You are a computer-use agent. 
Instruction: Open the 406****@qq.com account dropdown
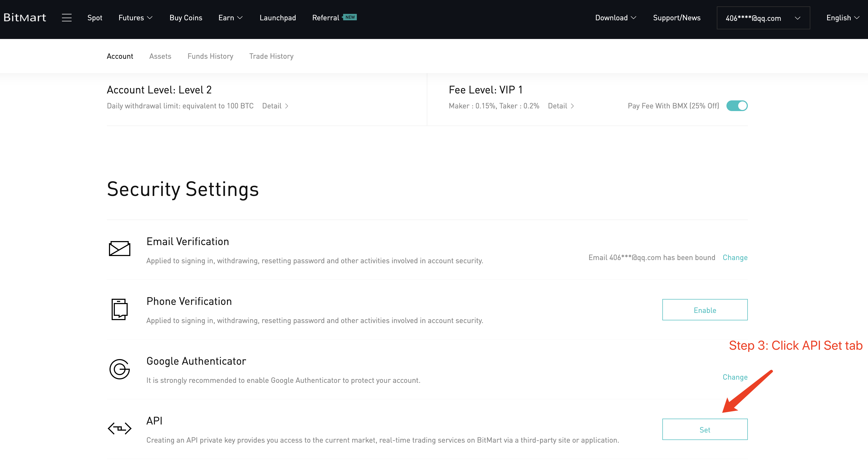pos(763,18)
